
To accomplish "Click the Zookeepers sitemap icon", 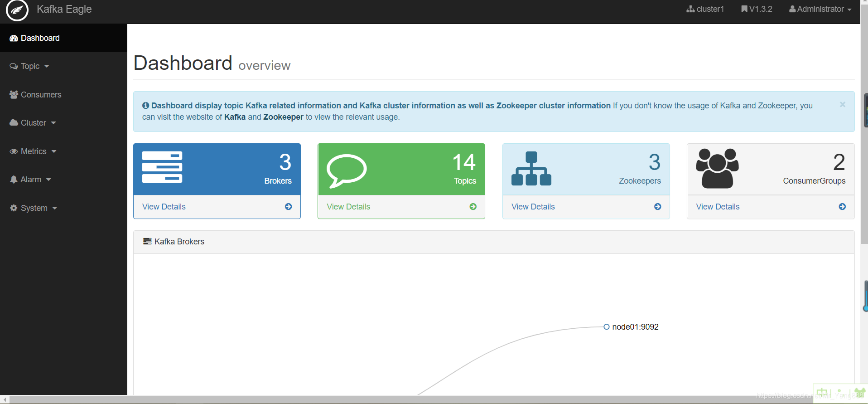I will pyautogui.click(x=531, y=169).
